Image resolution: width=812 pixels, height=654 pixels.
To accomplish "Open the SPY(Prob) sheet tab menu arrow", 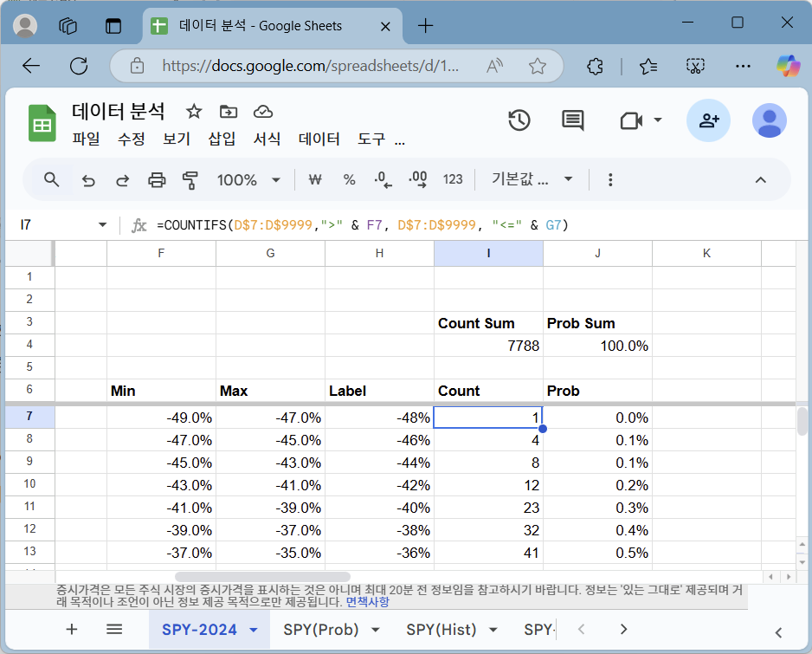I will [376, 630].
